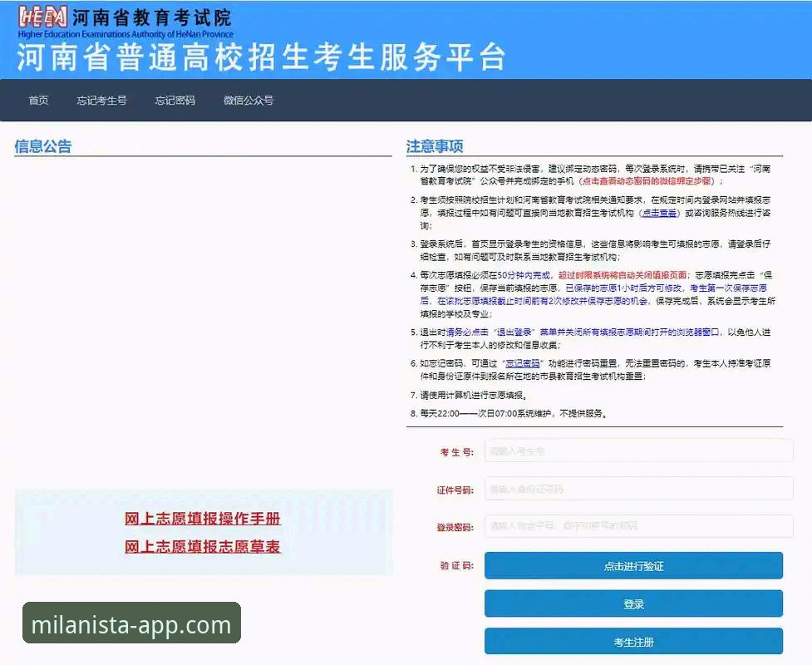
Task: Click the 信息公告 section heading
Action: [43, 146]
